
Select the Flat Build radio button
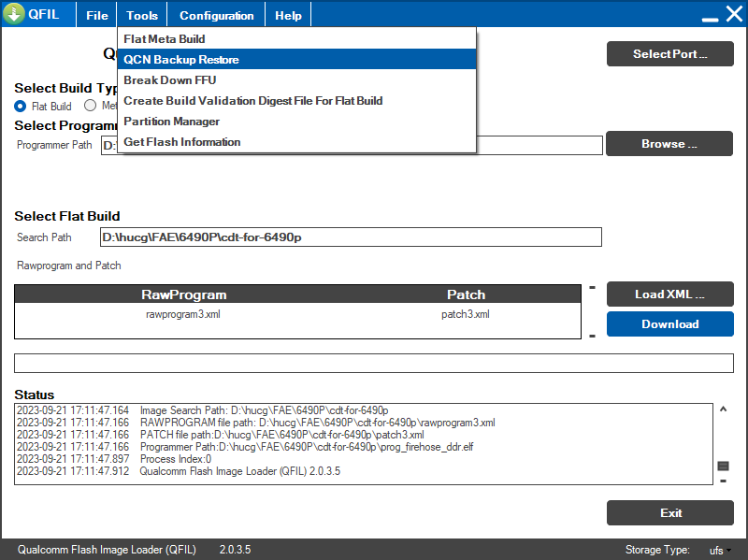(x=20, y=106)
